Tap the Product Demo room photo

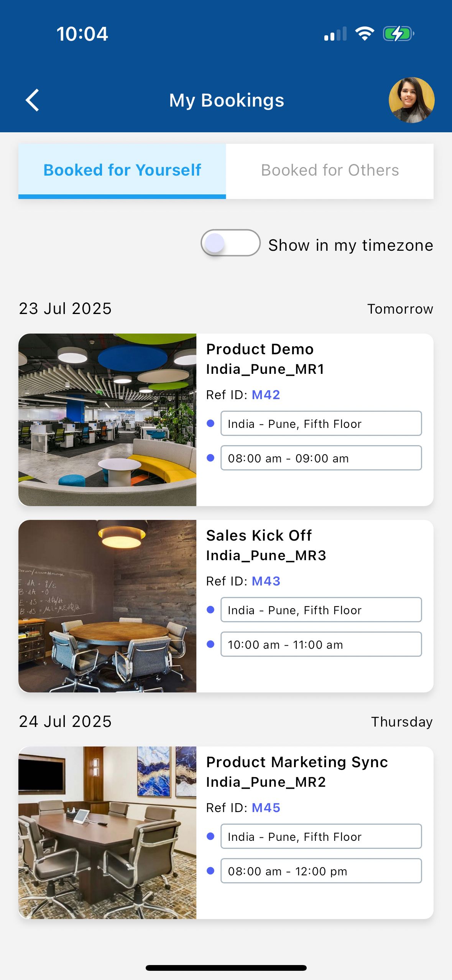click(107, 419)
